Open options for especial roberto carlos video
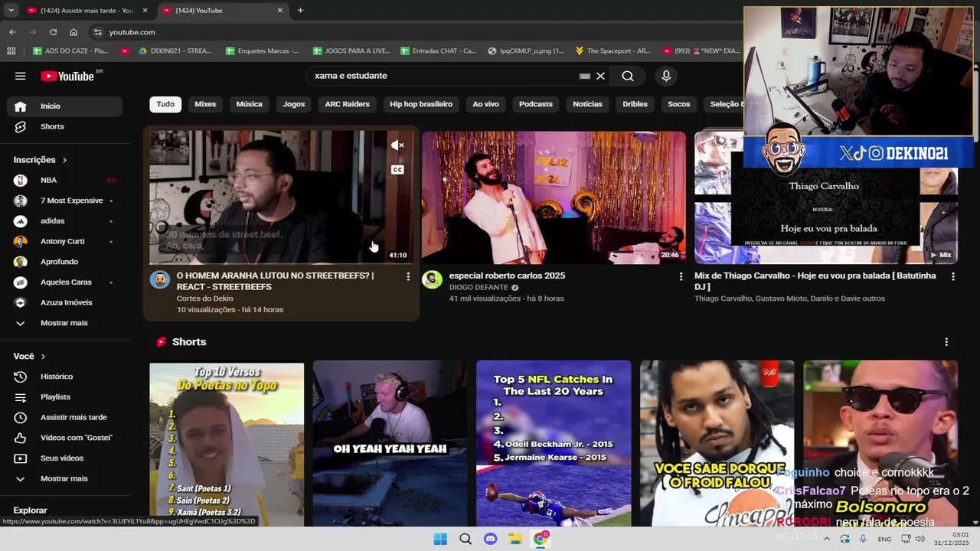 pyautogui.click(x=681, y=276)
